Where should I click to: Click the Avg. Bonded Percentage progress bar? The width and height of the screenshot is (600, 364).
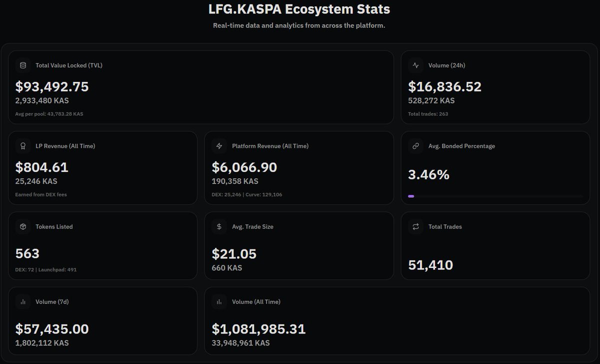(495, 196)
